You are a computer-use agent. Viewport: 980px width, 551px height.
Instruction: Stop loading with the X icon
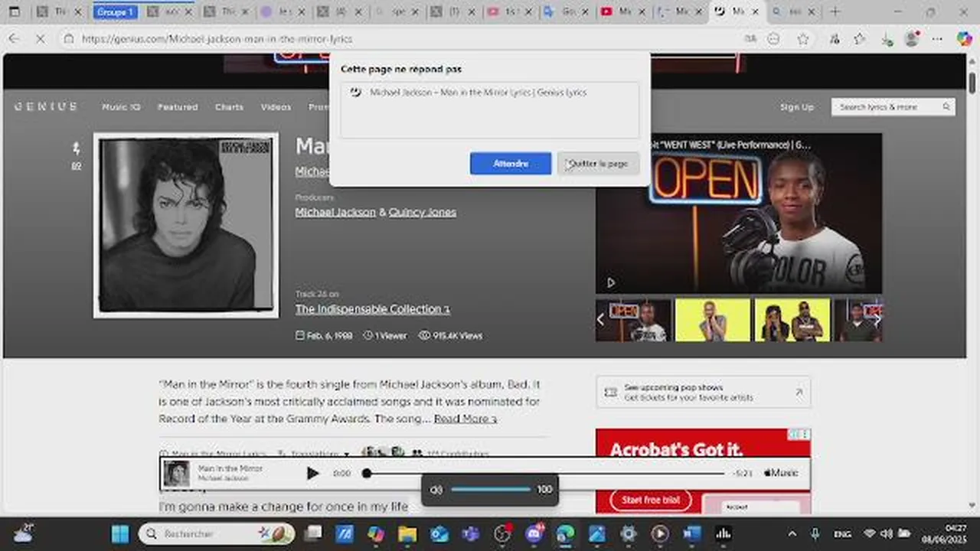[x=41, y=39]
